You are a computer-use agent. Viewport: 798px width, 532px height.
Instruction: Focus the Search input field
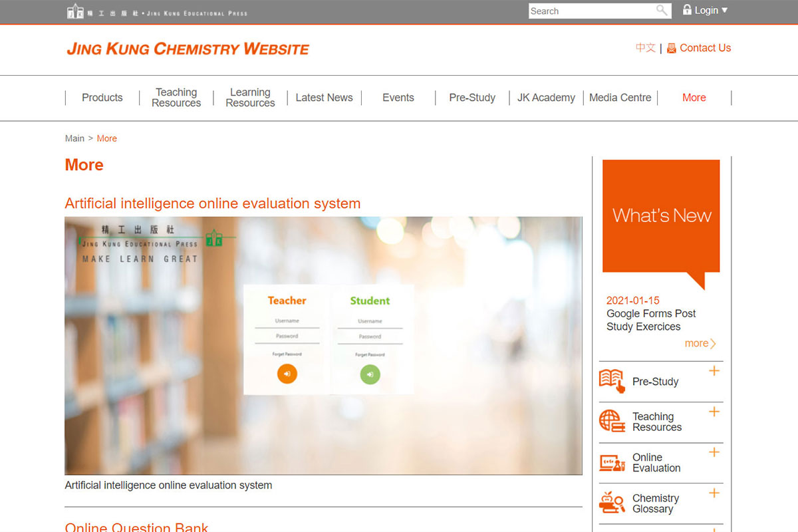pos(592,11)
